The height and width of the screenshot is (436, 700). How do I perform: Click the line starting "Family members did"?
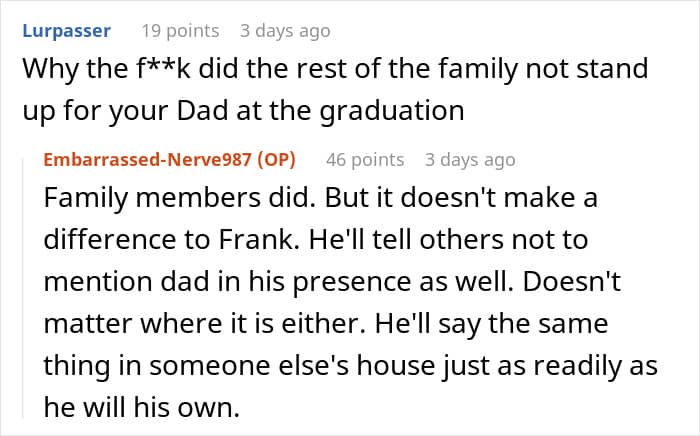[319, 198]
